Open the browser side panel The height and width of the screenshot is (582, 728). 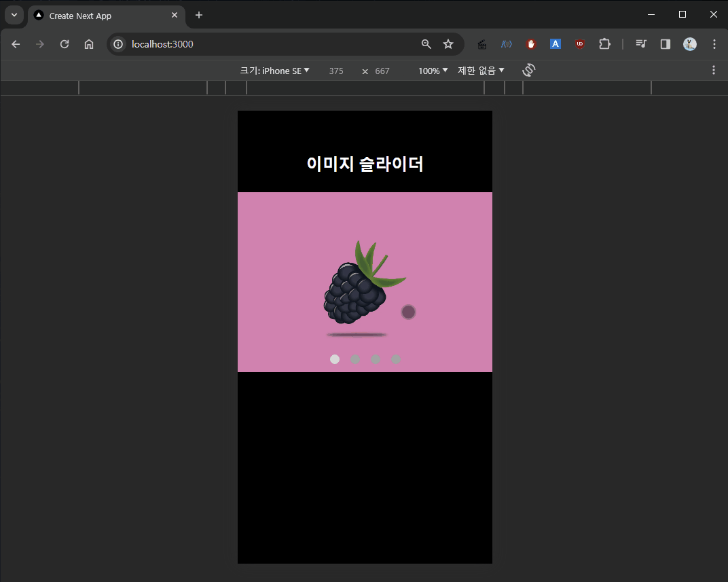click(666, 44)
